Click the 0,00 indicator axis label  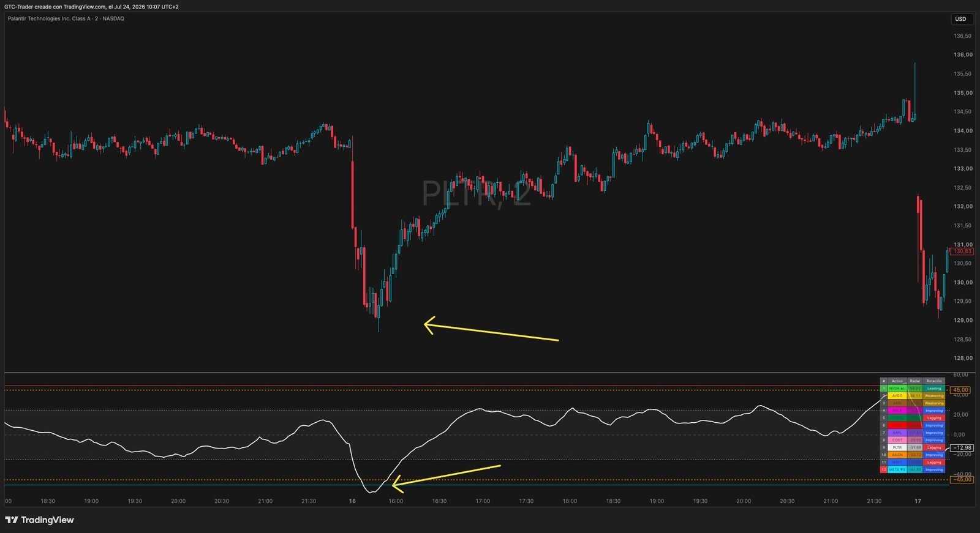tap(959, 434)
